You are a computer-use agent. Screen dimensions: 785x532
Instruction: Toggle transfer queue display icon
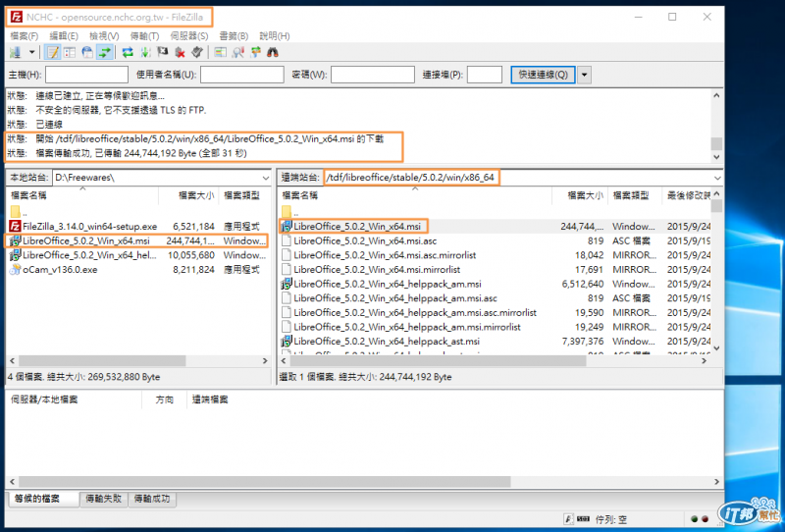point(105,53)
